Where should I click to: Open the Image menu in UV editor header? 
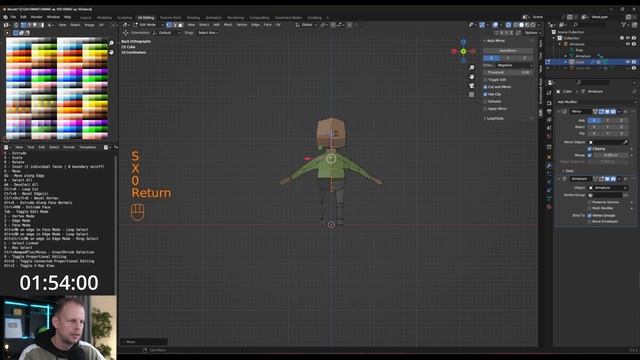pos(89,25)
